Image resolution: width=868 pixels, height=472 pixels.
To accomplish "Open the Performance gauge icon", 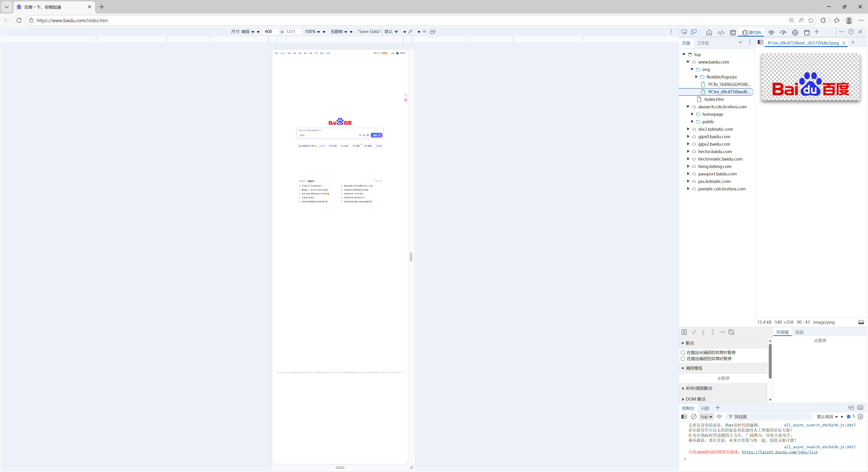I will click(x=783, y=32).
